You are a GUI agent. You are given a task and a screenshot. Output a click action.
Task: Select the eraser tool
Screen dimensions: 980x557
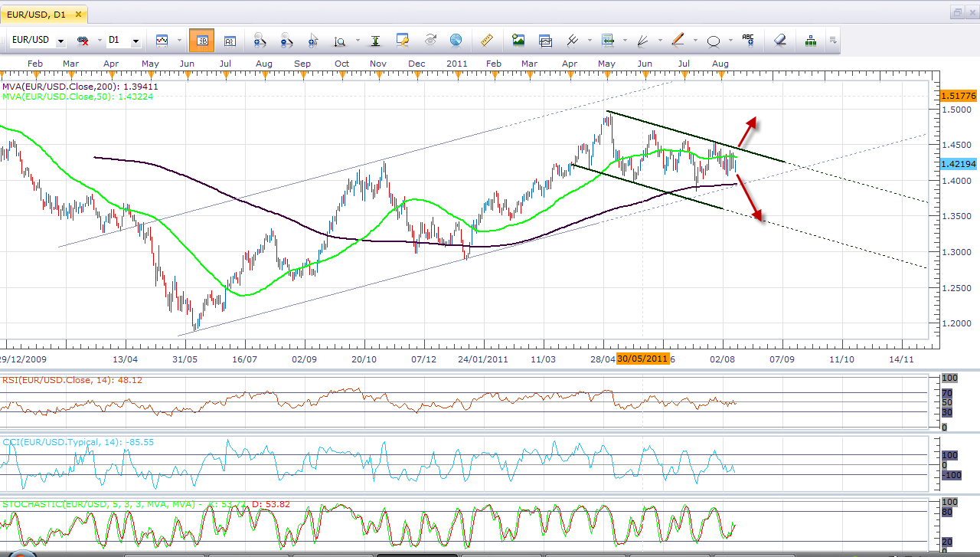coord(779,40)
